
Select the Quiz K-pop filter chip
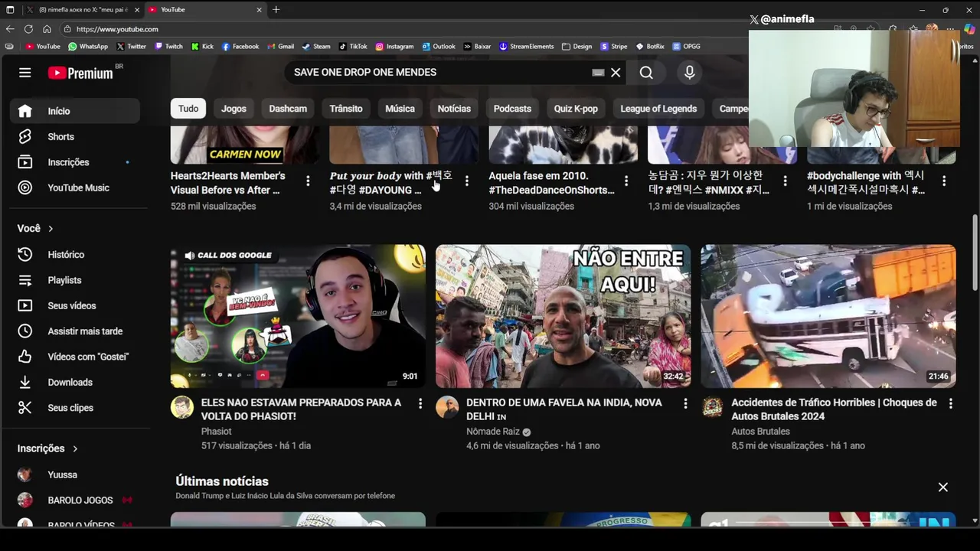(x=576, y=109)
